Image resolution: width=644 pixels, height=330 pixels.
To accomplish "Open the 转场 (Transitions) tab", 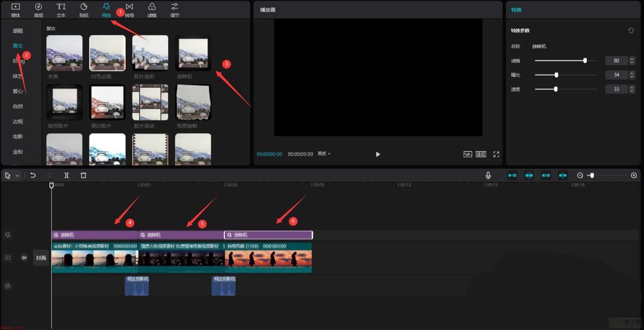I will tap(129, 10).
